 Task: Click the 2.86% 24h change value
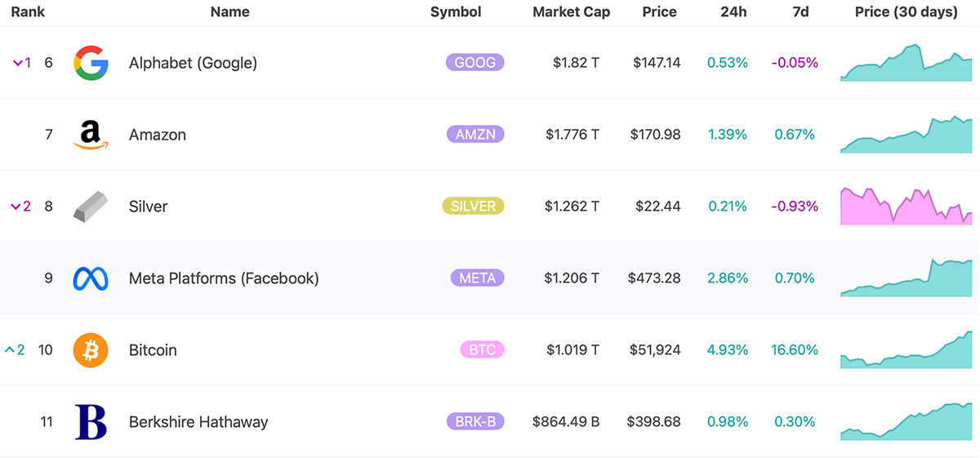[x=728, y=278]
